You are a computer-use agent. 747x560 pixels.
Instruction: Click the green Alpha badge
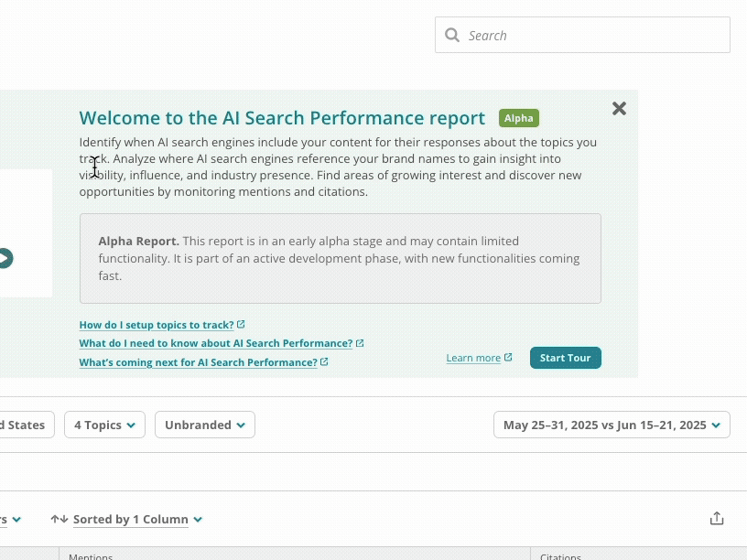pos(519,118)
